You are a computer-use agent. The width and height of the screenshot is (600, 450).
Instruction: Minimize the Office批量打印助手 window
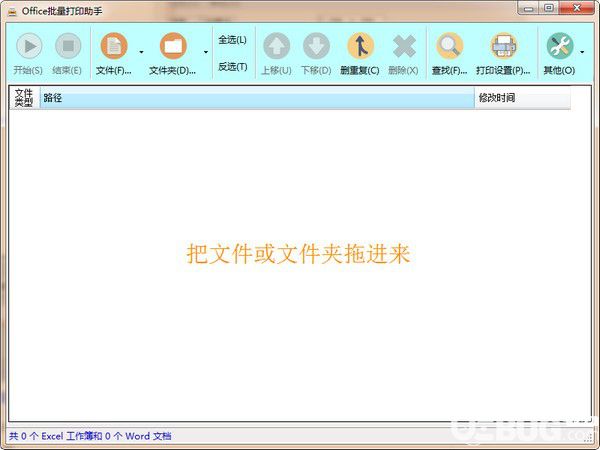(529, 8)
